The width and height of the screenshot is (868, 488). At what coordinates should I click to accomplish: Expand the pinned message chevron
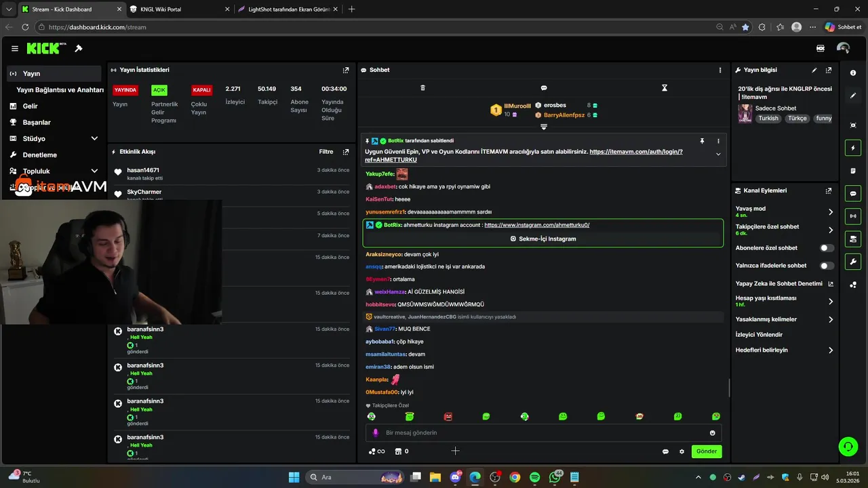718,154
